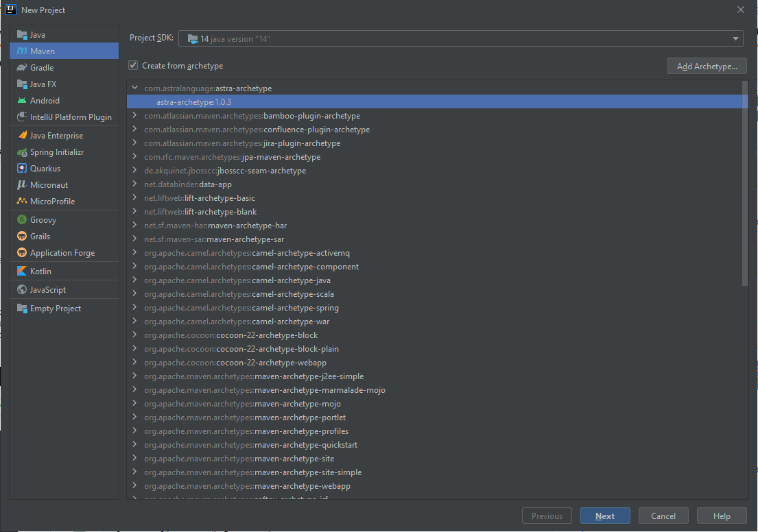Select the maven-archetype-portlet row
The image size is (758, 532).
pos(435,418)
